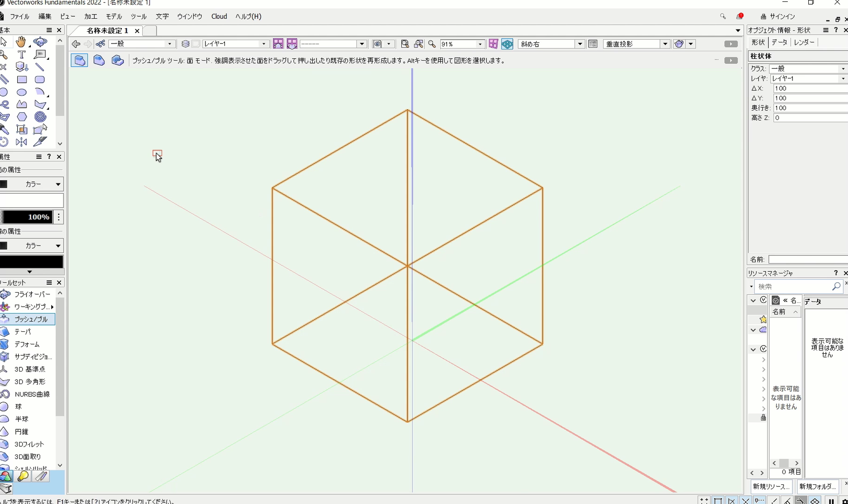
Task: Click the search magnifier in menu bar
Action: (x=723, y=16)
